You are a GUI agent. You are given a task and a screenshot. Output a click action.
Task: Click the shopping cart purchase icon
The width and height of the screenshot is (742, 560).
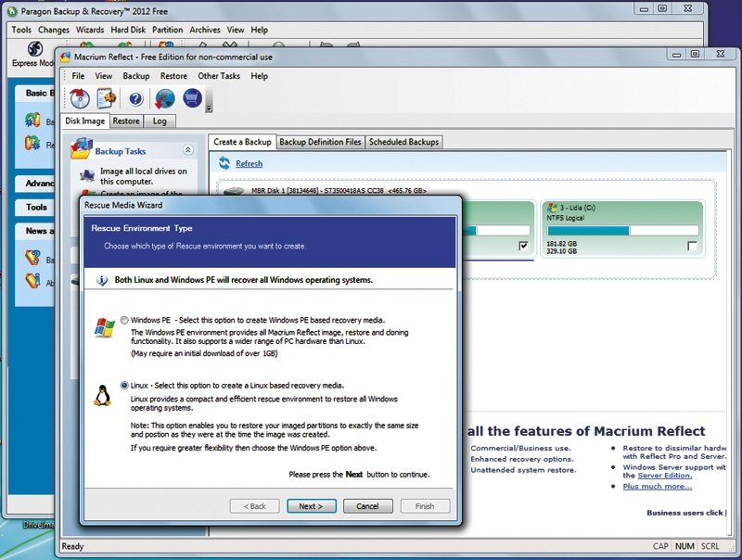pyautogui.click(x=192, y=98)
